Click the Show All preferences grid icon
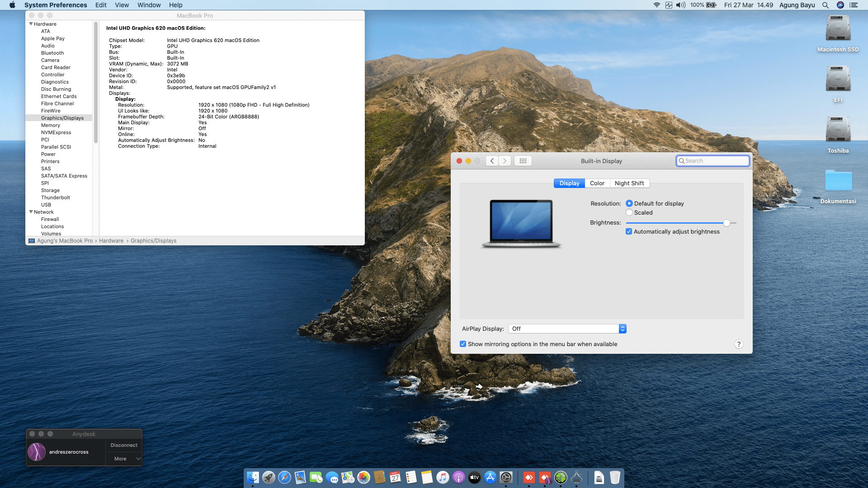The image size is (868, 488). tap(523, 161)
